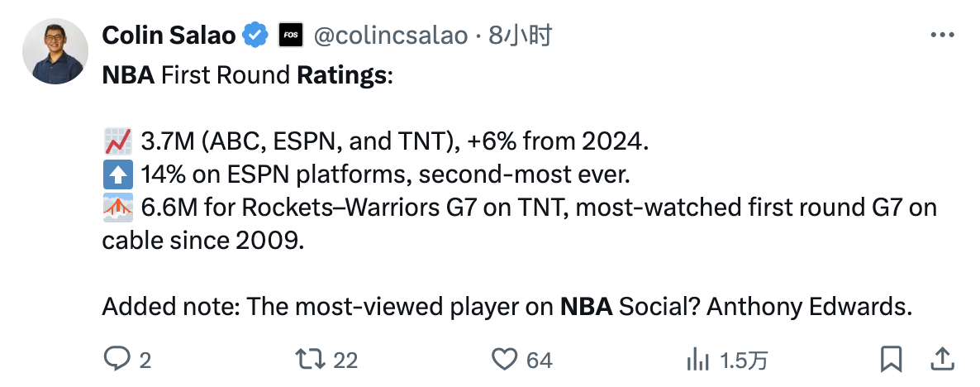The image size is (980, 387).
Task: Click the FOS affiliation badge
Action: [290, 36]
